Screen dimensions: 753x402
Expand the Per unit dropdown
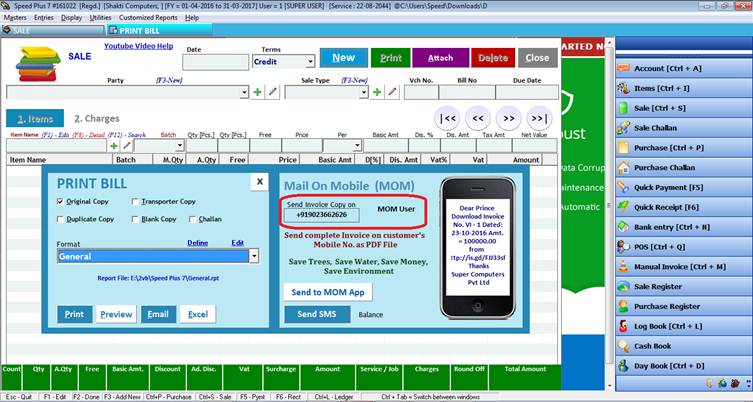(x=357, y=146)
